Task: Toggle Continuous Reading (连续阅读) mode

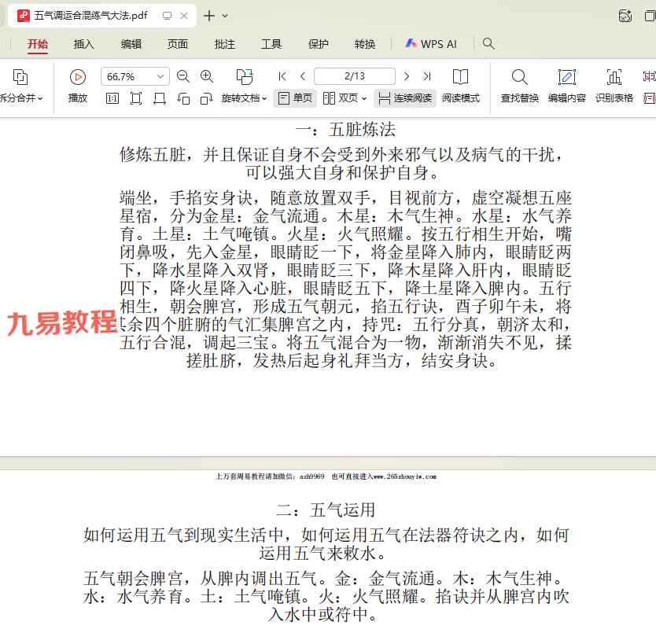Action: [405, 98]
